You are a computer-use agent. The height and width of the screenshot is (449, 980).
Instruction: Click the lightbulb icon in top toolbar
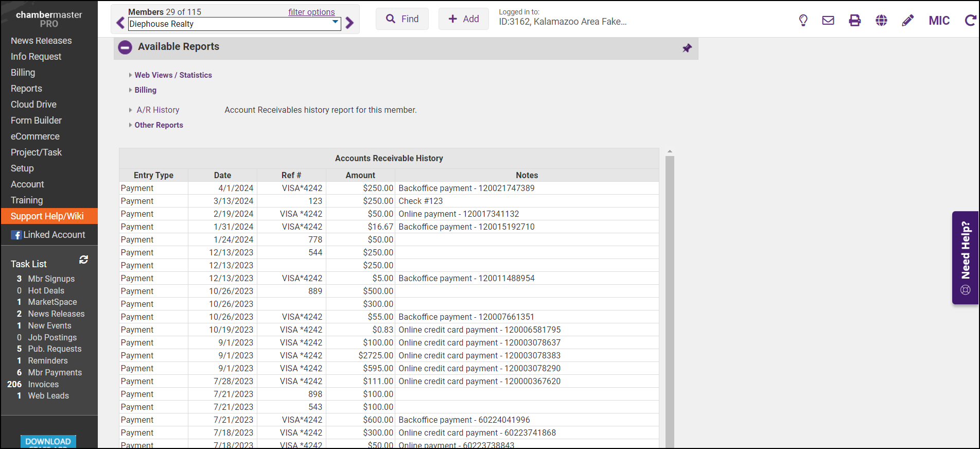[x=803, y=21]
